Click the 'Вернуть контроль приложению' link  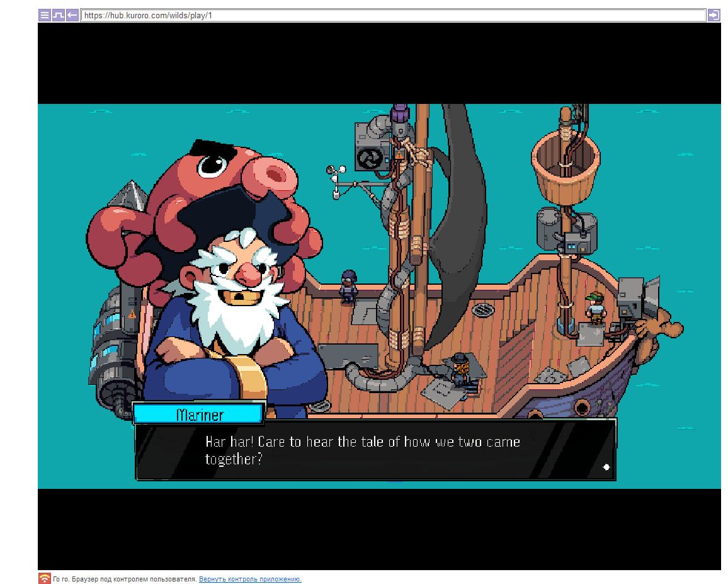pos(250,579)
